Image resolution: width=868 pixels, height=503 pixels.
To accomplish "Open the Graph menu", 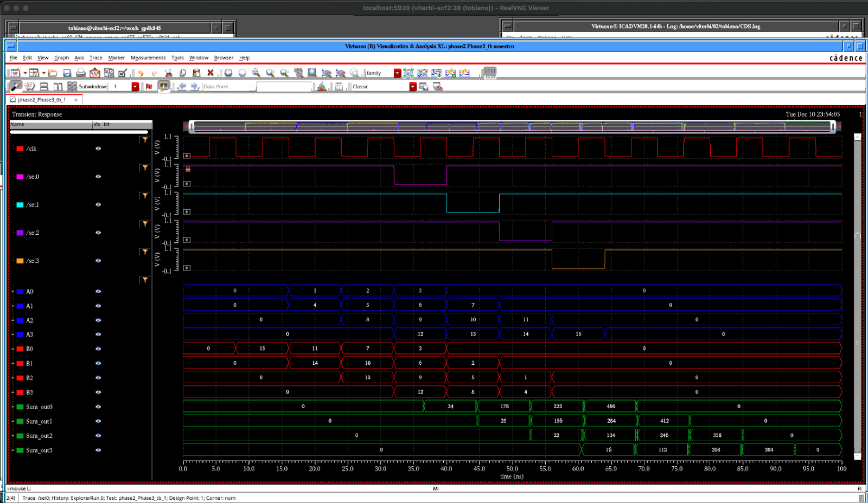I will [x=61, y=57].
